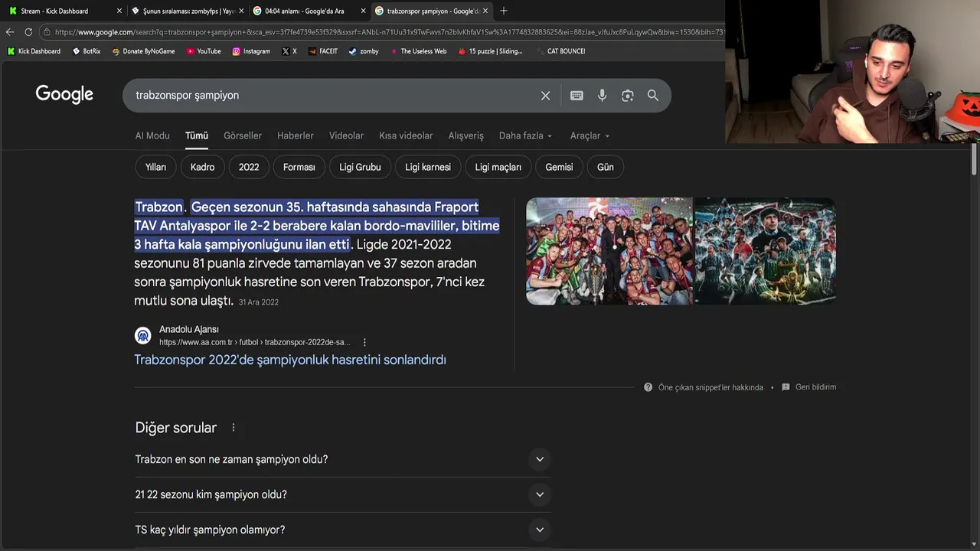Open the Kick Dashboard bookmark
This screenshot has width=980, height=551.
pos(34,51)
